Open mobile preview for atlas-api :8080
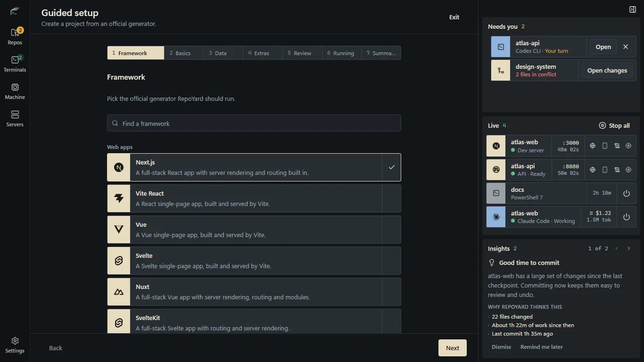Viewport: 644px width, 362px height. 605,170
